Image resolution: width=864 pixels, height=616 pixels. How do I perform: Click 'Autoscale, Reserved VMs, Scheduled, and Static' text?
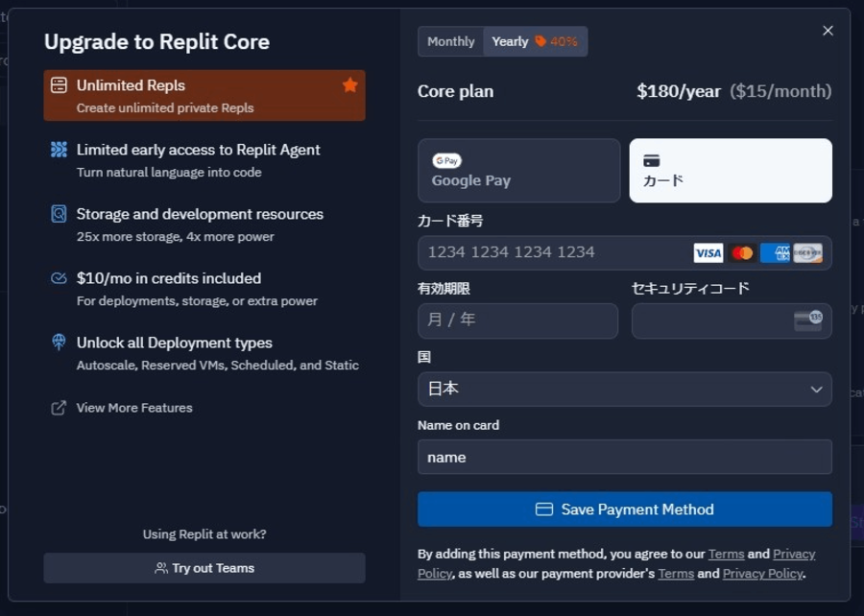pos(218,366)
